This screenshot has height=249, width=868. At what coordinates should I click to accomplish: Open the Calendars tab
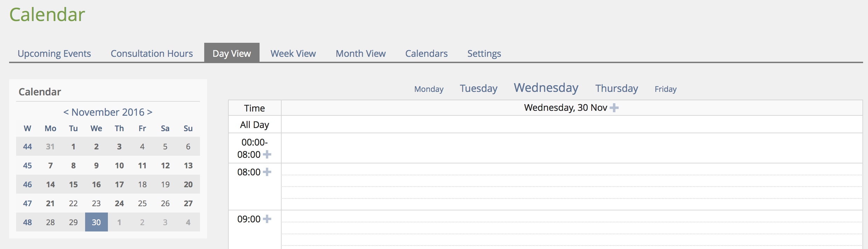pos(426,53)
